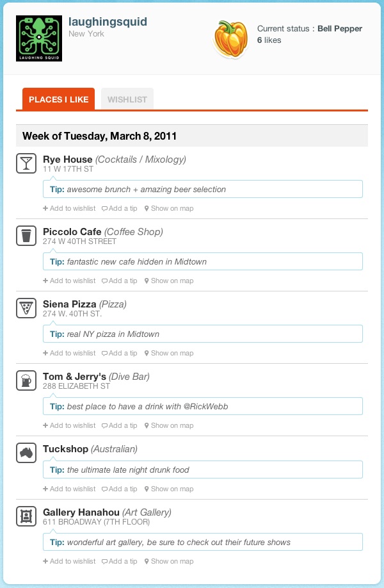Select the Places I Like tab
384x588 pixels.
(x=58, y=99)
